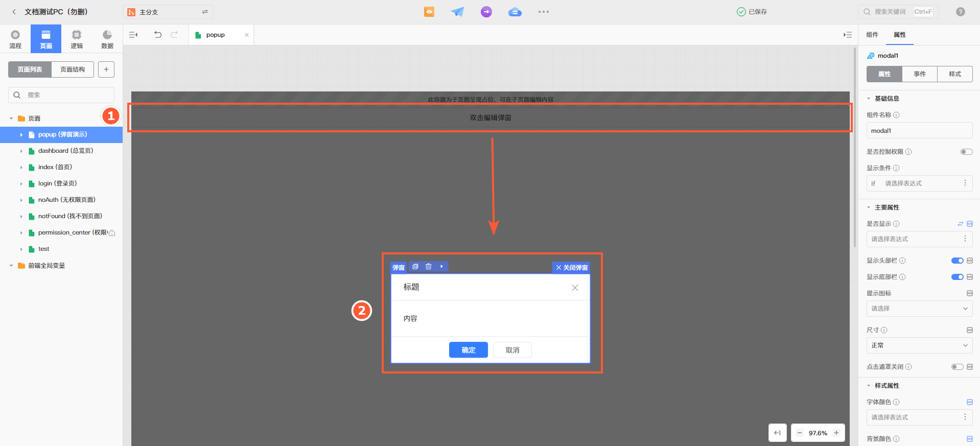This screenshot has width=980, height=446.
Task: Click the X icon beside 标题
Action: pyautogui.click(x=575, y=288)
